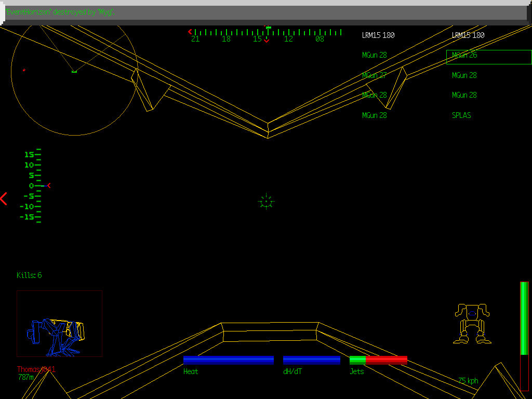Toggle the SPLAS weapon in the right column

[461, 115]
